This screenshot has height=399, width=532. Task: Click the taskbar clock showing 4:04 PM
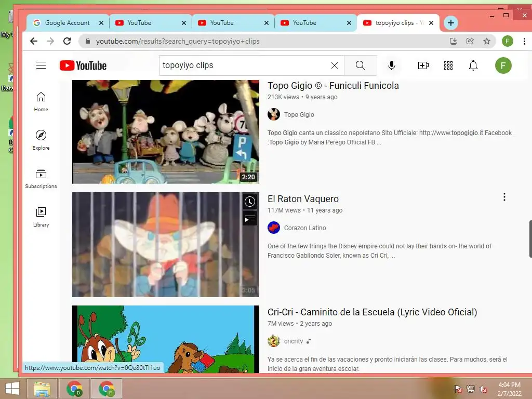coord(509,389)
